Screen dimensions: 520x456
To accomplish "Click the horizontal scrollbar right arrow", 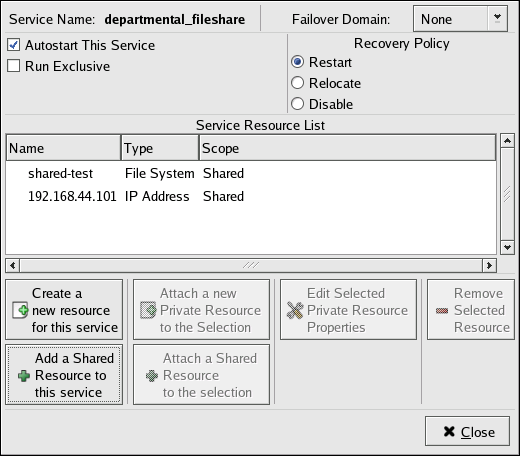I will [x=489, y=265].
